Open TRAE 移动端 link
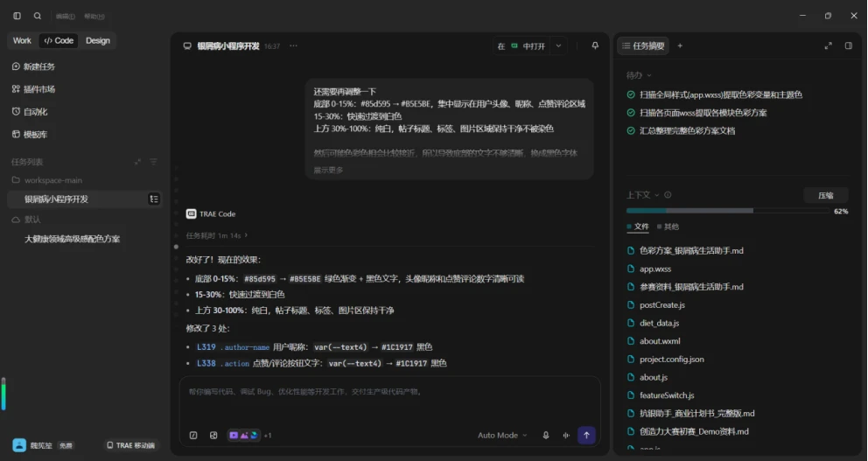Viewport: 868px width, 461px height. [x=130, y=445]
